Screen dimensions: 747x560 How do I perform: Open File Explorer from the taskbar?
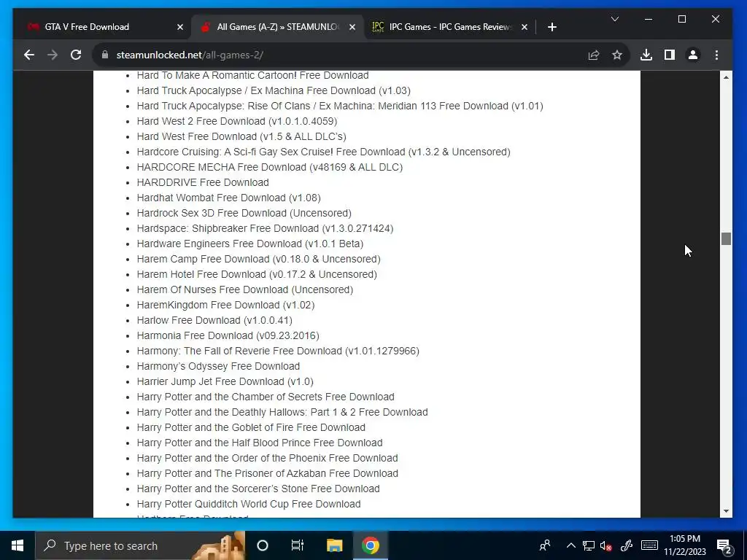click(334, 545)
